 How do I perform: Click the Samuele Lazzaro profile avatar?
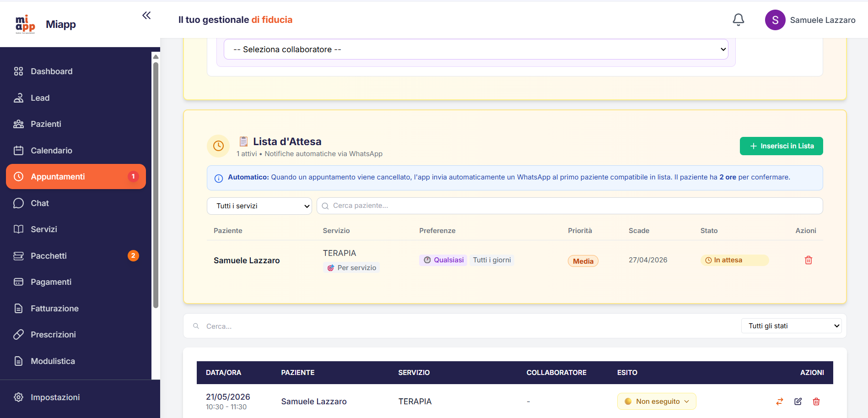tap(775, 20)
